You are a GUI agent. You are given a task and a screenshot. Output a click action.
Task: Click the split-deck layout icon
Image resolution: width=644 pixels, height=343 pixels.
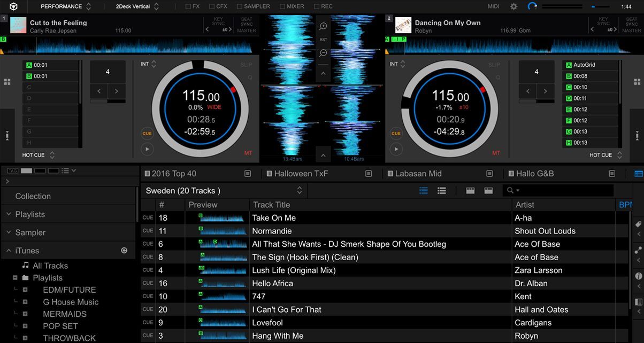470,191
